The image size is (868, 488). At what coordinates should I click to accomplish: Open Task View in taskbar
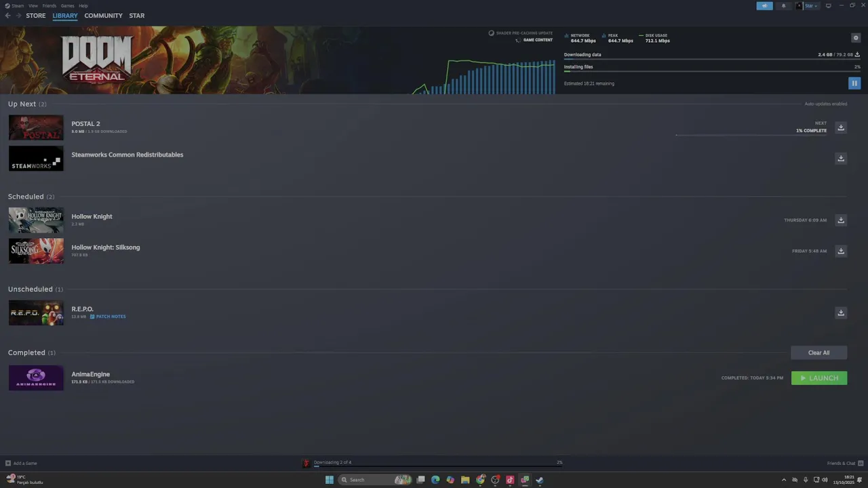[x=420, y=480]
